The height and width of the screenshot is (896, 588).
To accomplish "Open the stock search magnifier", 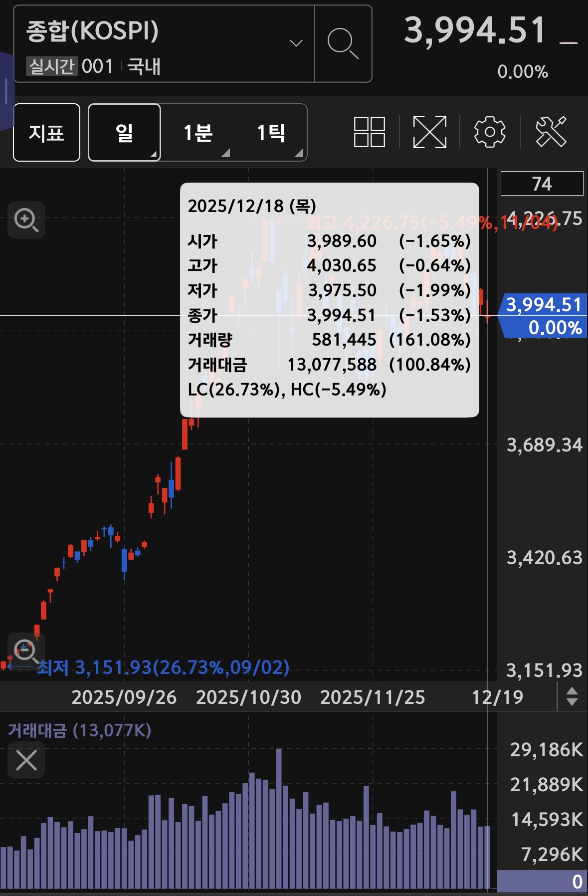I will (x=343, y=44).
